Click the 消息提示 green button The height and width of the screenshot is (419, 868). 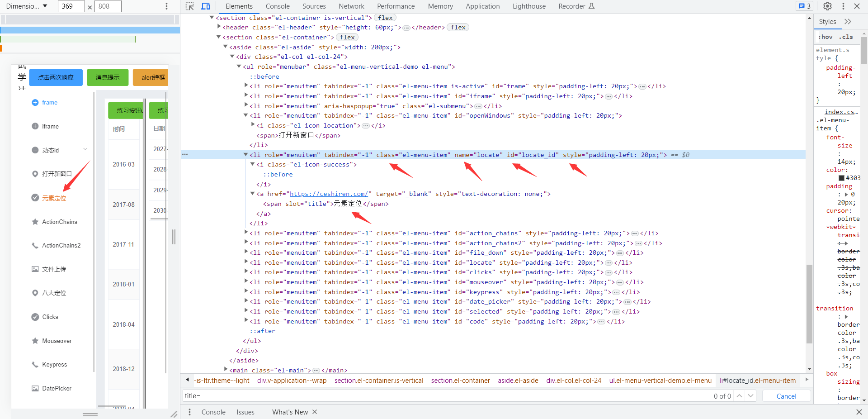108,77
